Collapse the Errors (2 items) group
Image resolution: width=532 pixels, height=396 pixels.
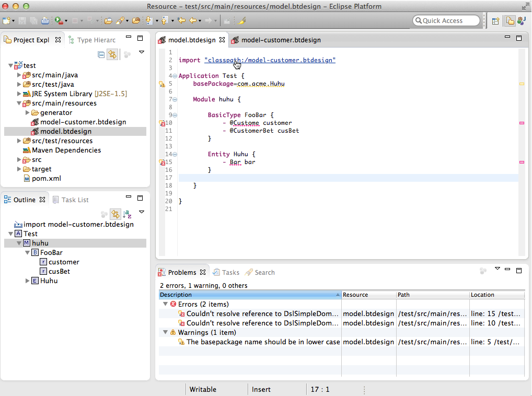click(166, 304)
